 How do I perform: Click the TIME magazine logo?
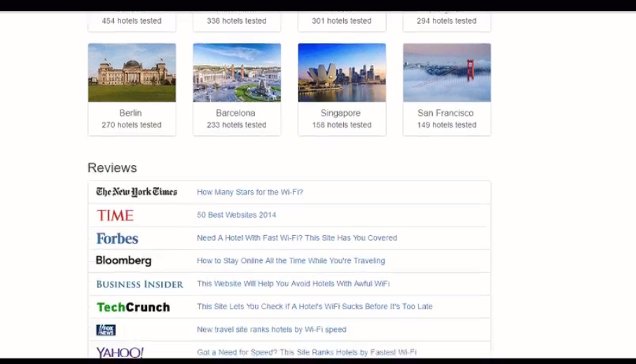(115, 215)
